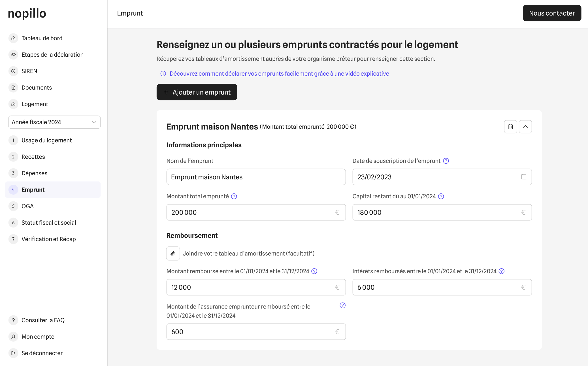Open the subscription date calendar picker
Image resolution: width=588 pixels, height=366 pixels.
click(523, 177)
